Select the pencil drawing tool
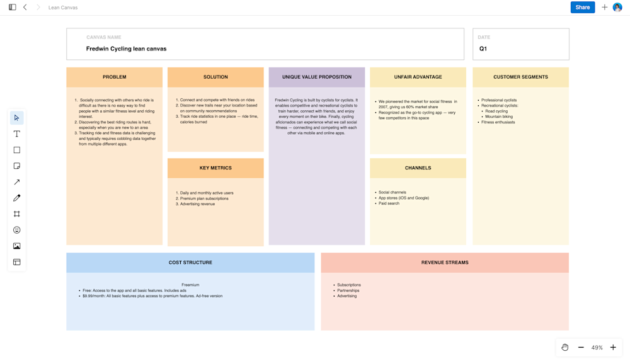The width and height of the screenshot is (630, 364). pyautogui.click(x=16, y=198)
